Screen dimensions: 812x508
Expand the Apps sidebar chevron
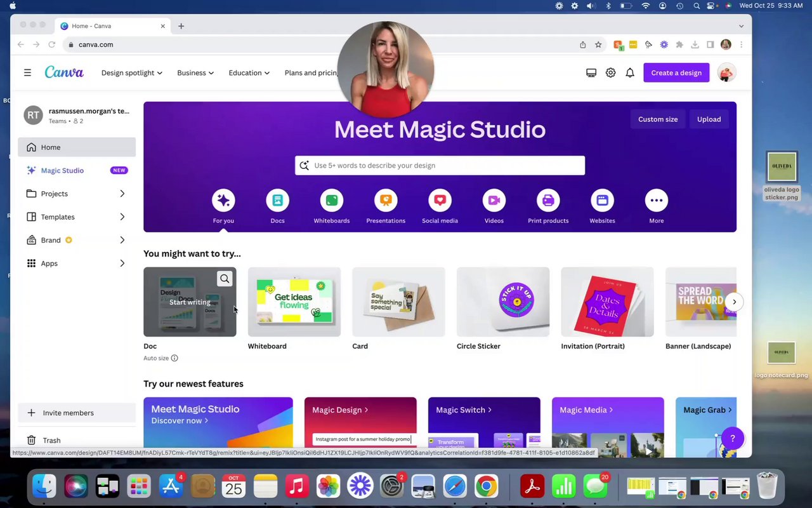122,263
